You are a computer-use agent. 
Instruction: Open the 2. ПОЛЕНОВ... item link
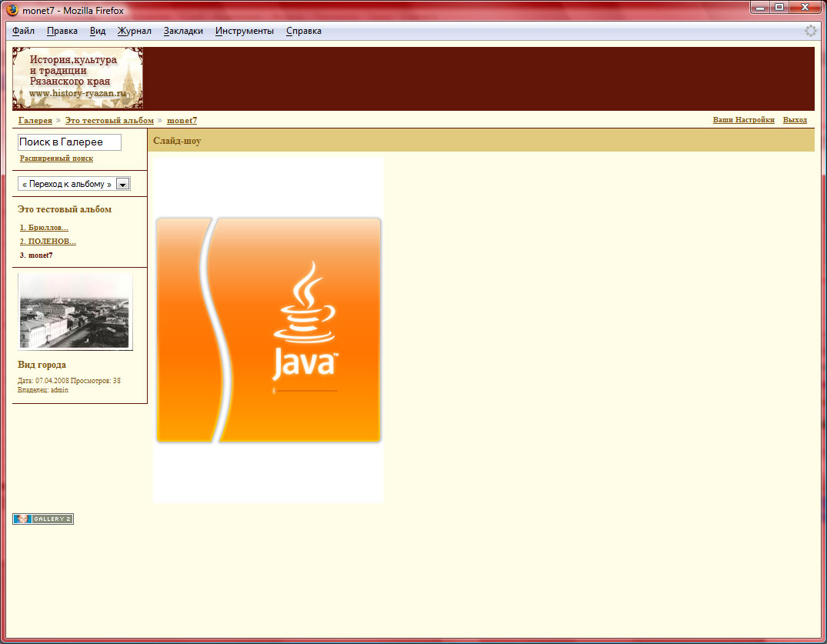[x=48, y=241]
